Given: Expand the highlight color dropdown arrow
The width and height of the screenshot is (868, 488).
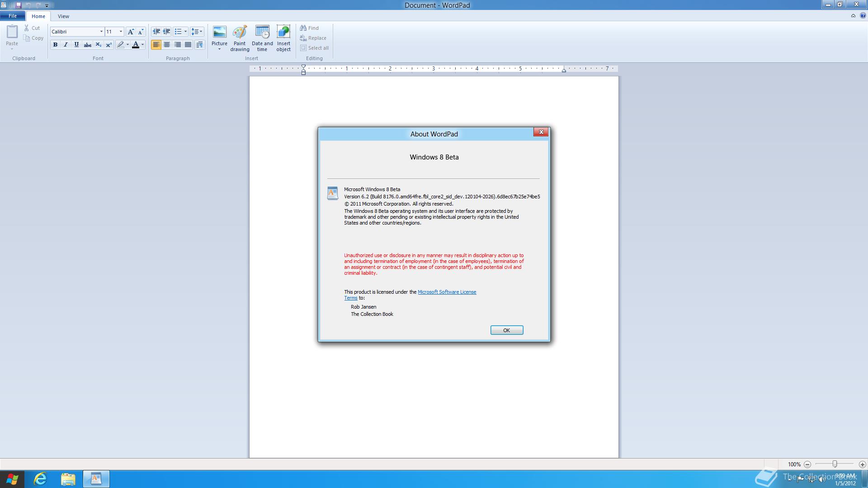Looking at the screenshot, I should 127,45.
